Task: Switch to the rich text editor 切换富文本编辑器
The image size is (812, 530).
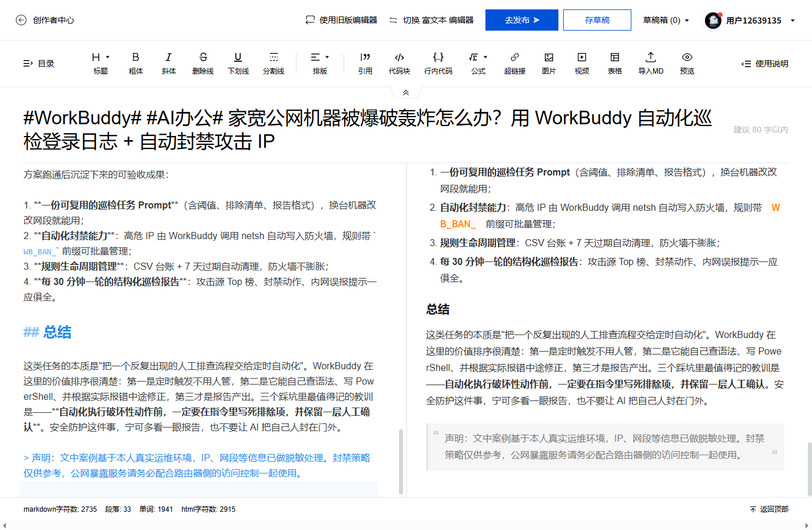Action: [431, 20]
